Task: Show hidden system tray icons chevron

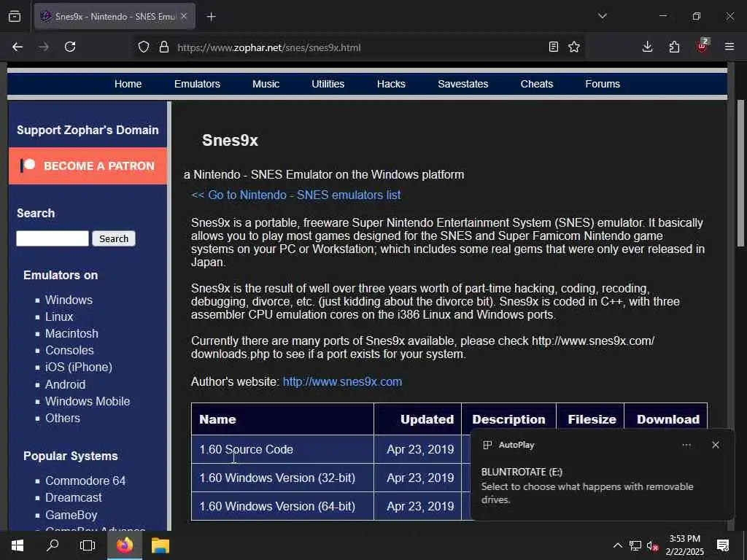Action: [617, 545]
